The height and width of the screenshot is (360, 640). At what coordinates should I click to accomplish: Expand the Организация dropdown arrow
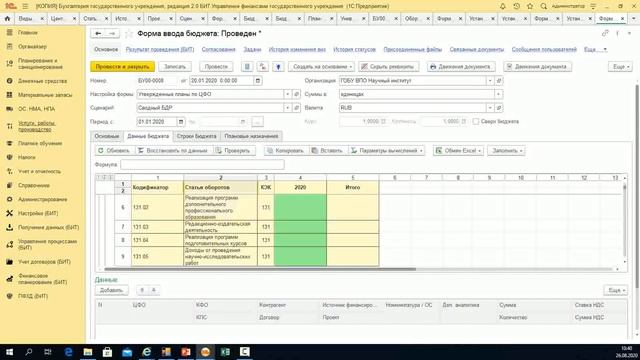[490, 81]
